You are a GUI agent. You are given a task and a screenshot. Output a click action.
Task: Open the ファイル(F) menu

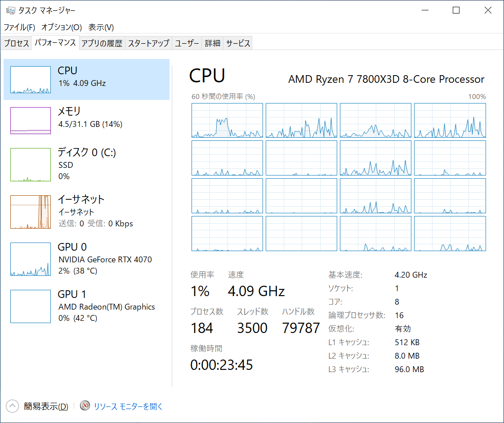(x=19, y=27)
